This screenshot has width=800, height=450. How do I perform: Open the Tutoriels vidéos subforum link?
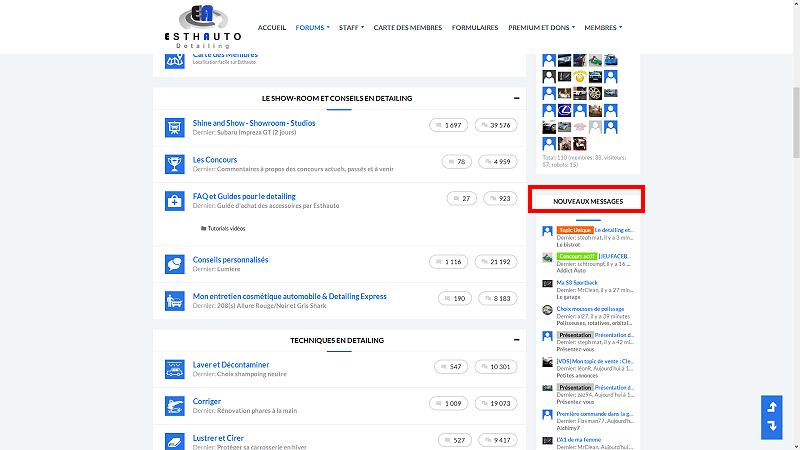226,228
